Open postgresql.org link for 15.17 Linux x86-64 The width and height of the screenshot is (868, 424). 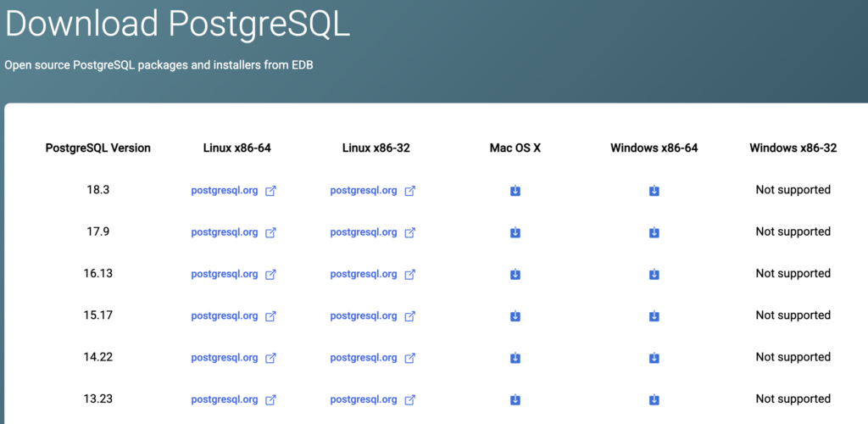pyautogui.click(x=225, y=316)
